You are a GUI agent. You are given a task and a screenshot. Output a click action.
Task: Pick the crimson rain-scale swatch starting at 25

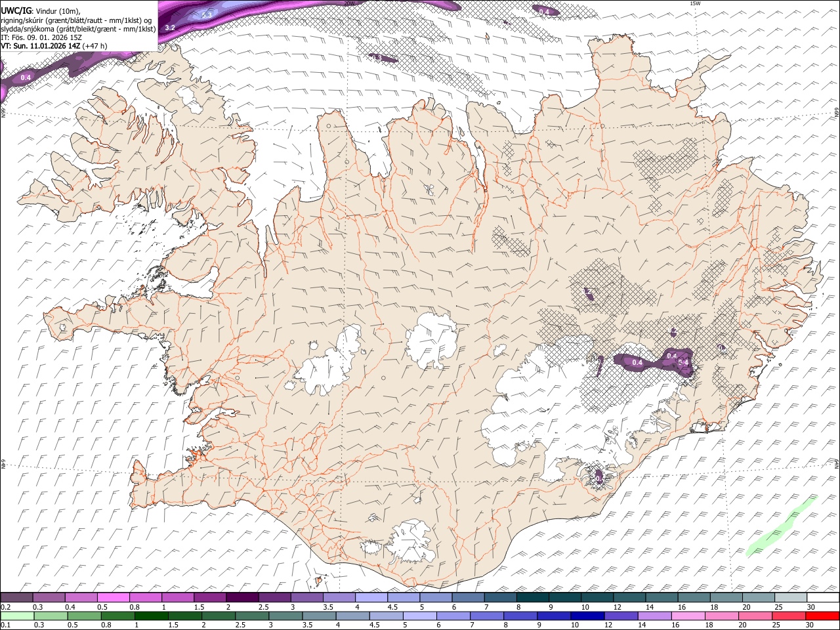click(x=788, y=616)
